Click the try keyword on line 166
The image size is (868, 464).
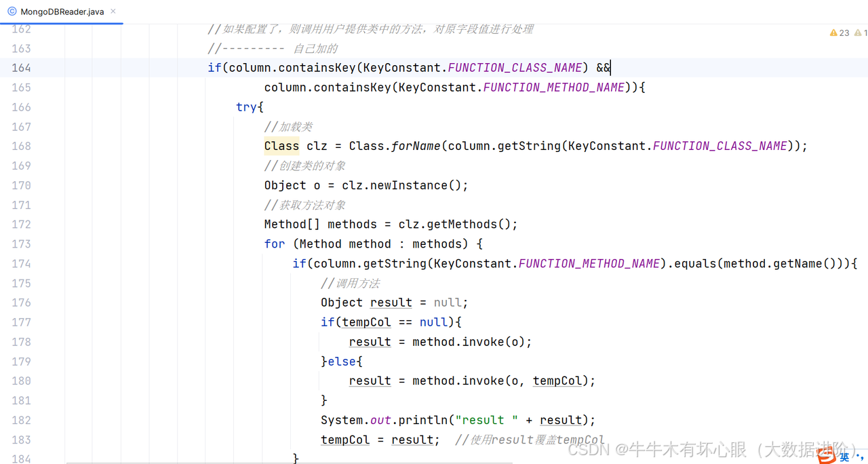click(x=246, y=107)
